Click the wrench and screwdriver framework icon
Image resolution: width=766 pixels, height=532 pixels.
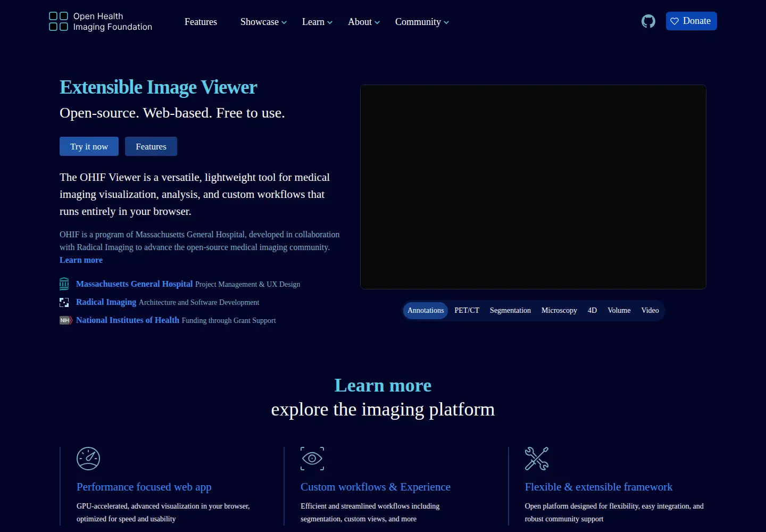[x=537, y=459]
